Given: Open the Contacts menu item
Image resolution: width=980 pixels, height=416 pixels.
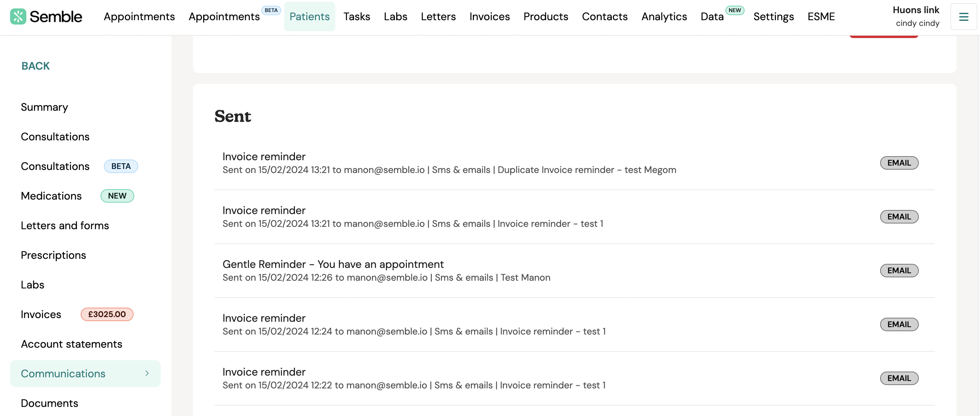Looking at the screenshot, I should click(605, 16).
